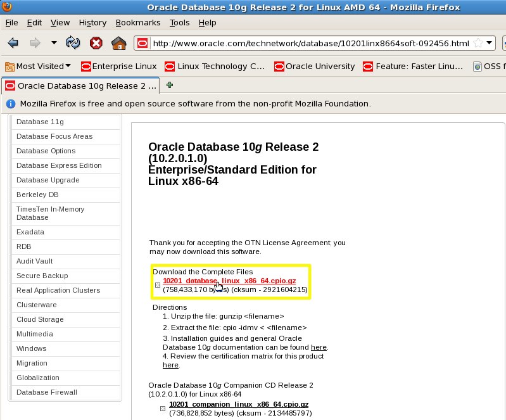Click the URL address field
Screen dimensions: 506x420
point(311,43)
